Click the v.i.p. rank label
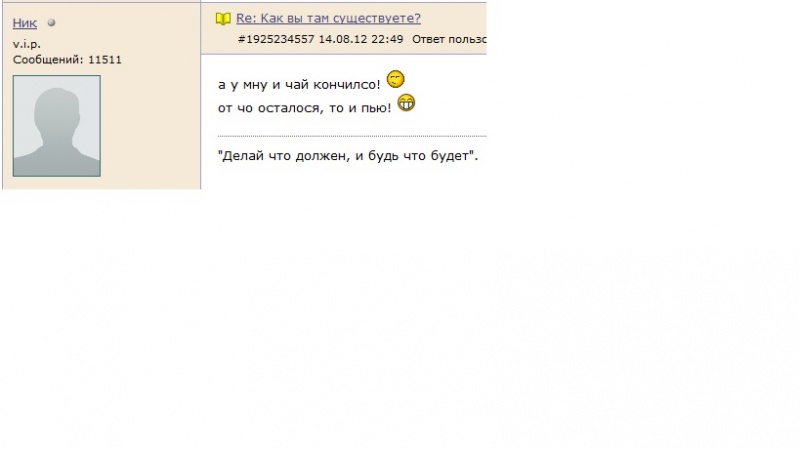This screenshot has height=449, width=800. [27, 44]
